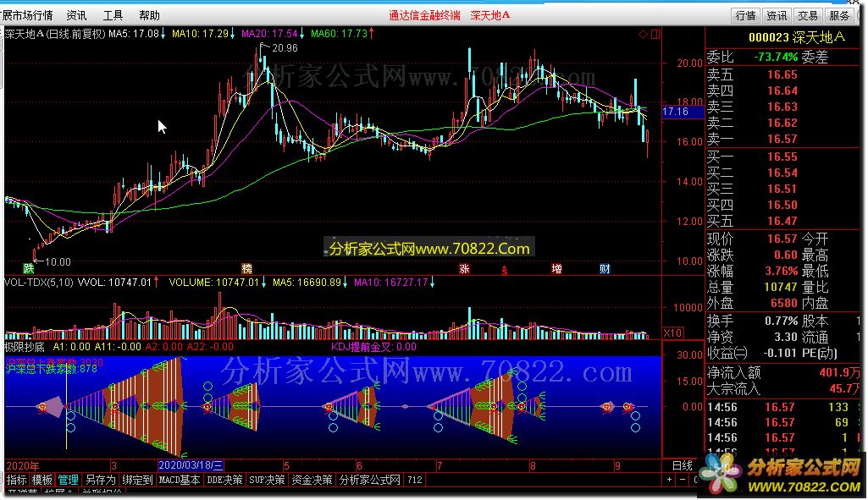
Task: Click the 卖二 price 16.62
Action: (x=782, y=123)
